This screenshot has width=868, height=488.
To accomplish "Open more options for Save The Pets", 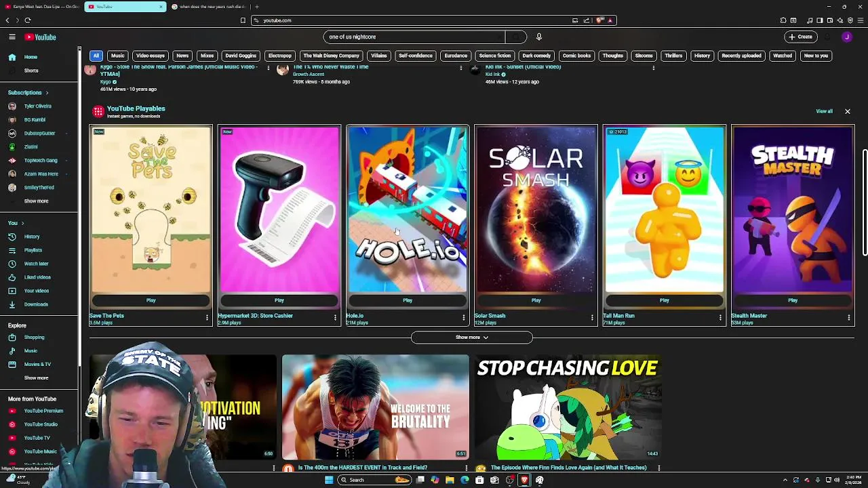I will click(207, 317).
